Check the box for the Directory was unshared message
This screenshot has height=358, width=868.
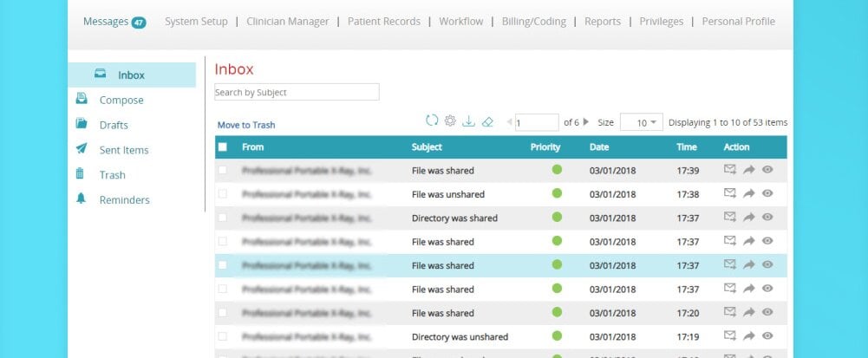click(223, 336)
